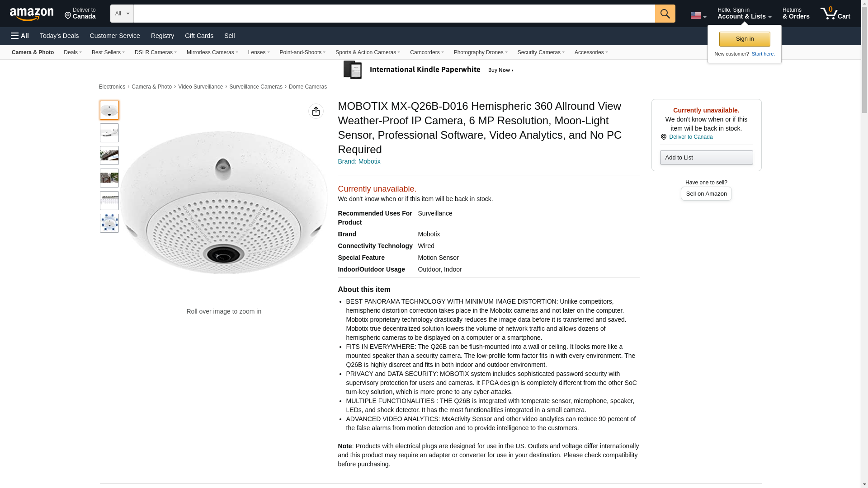Open the cart icon
This screenshot has width=868, height=488.
(835, 14)
